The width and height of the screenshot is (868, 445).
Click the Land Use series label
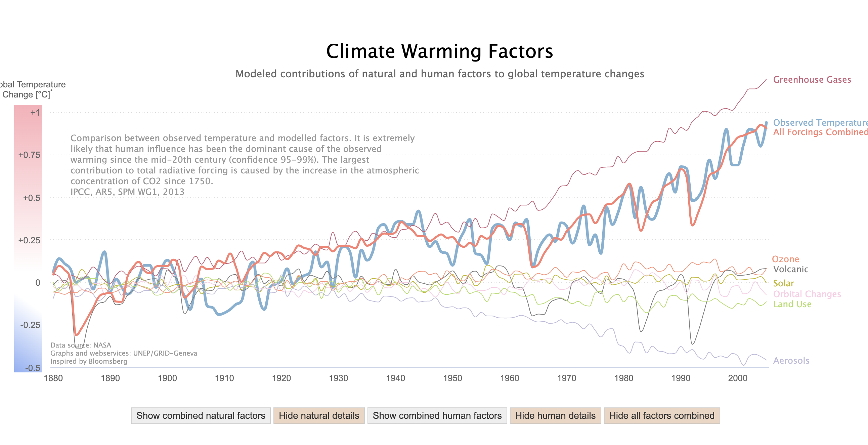(792, 304)
